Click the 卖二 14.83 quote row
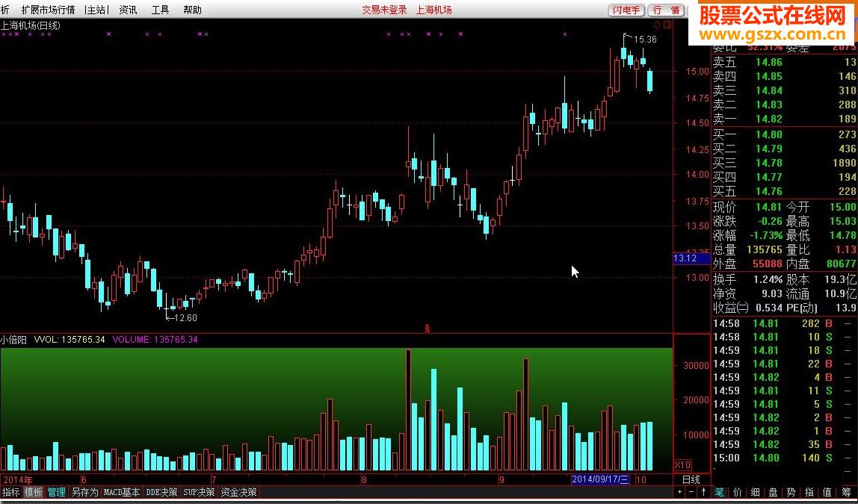The image size is (858, 504). (x=784, y=105)
